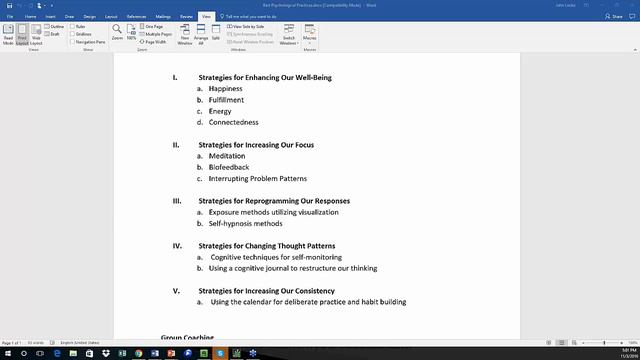
Task: Switch to the Draw tab
Action: tap(69, 17)
